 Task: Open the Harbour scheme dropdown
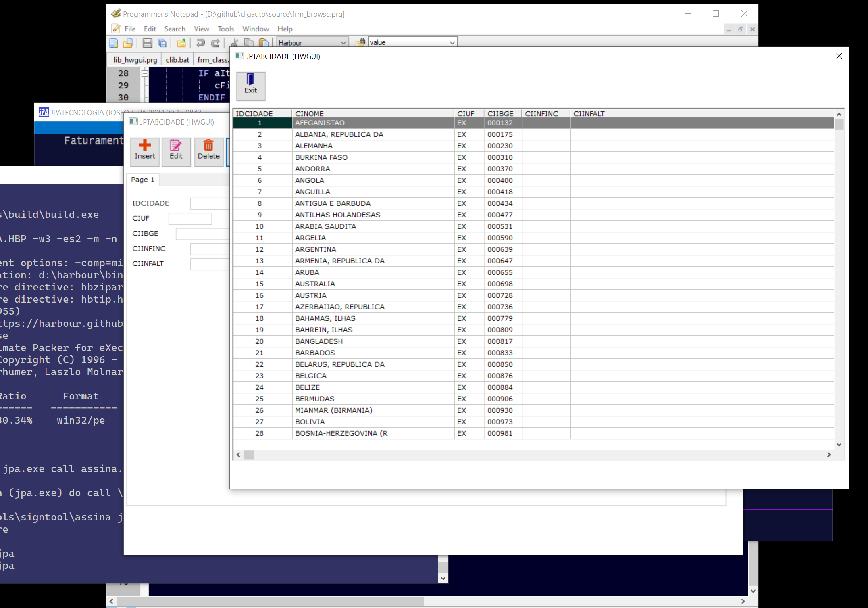tap(343, 43)
